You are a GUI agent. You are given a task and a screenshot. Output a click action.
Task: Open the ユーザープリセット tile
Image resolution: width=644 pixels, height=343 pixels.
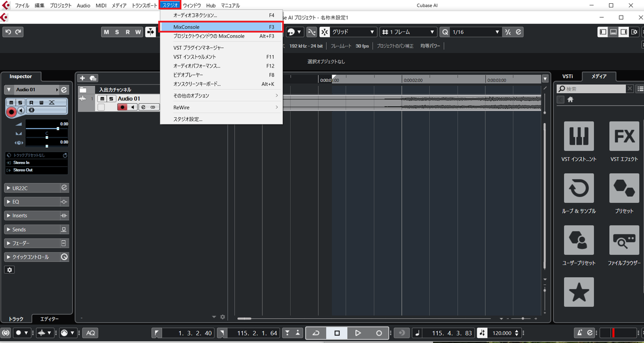(579, 240)
